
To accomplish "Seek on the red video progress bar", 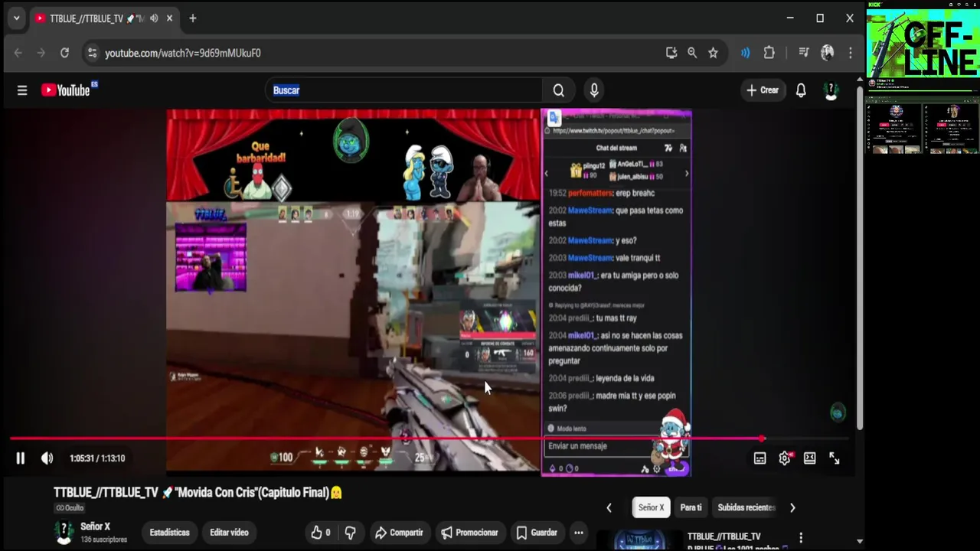I will point(429,439).
